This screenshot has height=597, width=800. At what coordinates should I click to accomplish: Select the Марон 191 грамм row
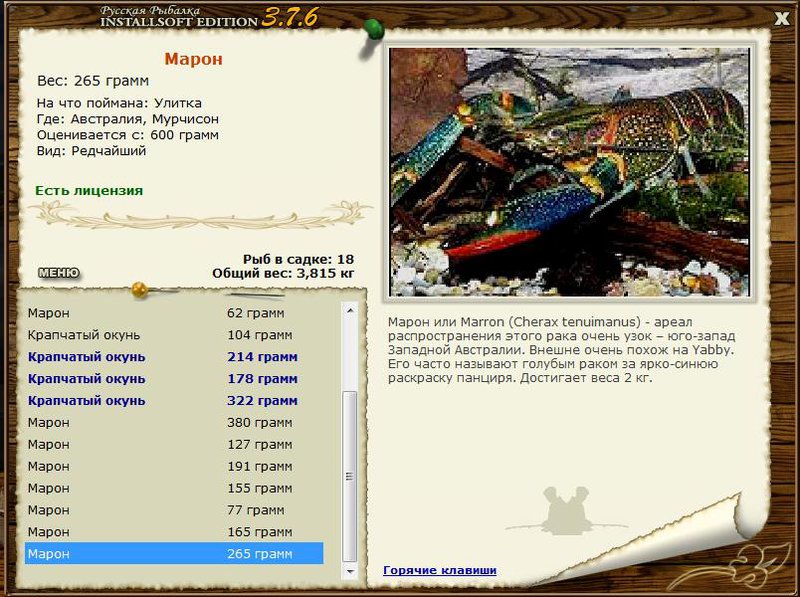click(174, 466)
